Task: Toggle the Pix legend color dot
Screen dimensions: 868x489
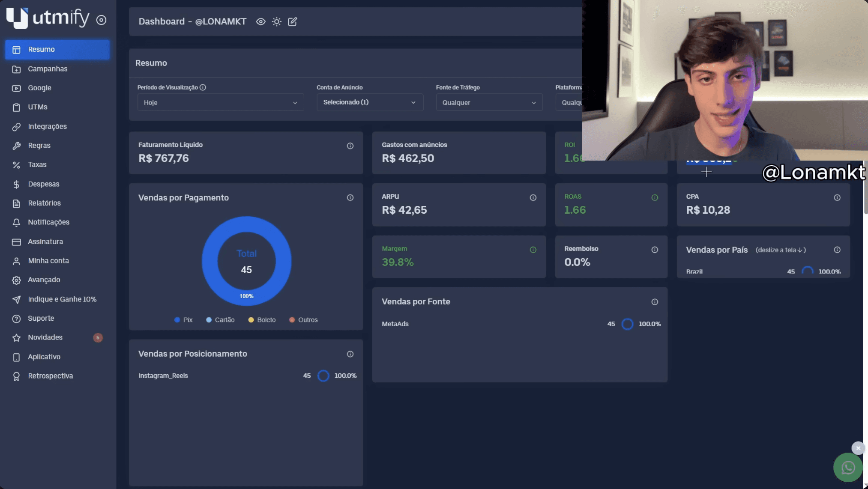Action: pyautogui.click(x=177, y=320)
